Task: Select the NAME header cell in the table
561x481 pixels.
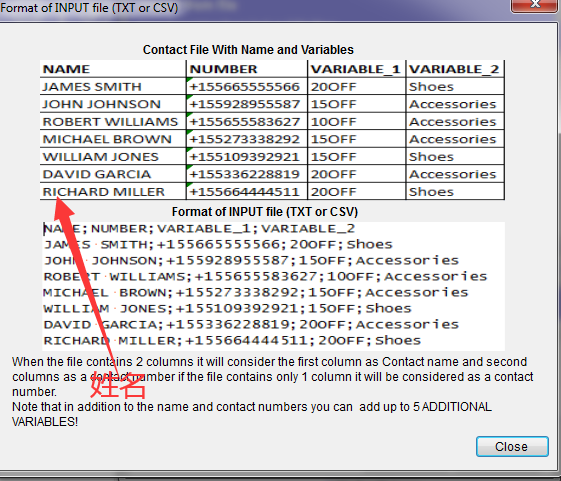Action: (113, 69)
